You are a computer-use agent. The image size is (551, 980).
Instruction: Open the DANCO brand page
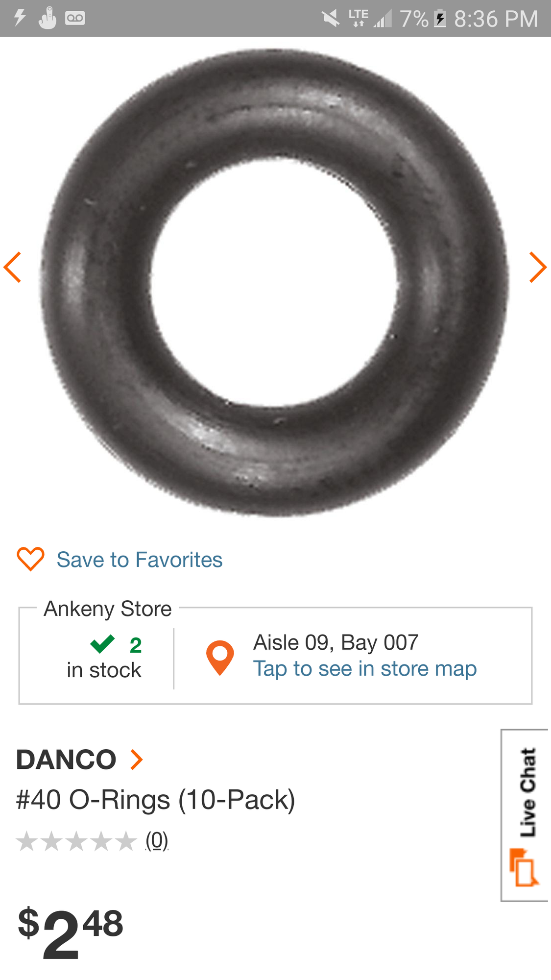tap(66, 759)
